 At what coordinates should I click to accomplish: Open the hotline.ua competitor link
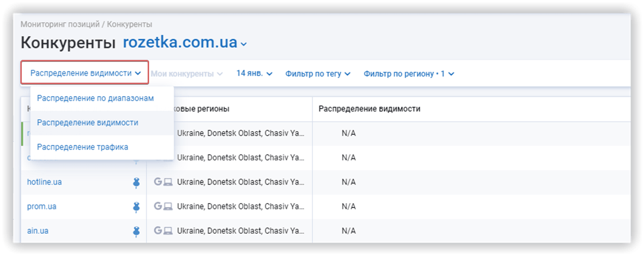pyautogui.click(x=45, y=182)
